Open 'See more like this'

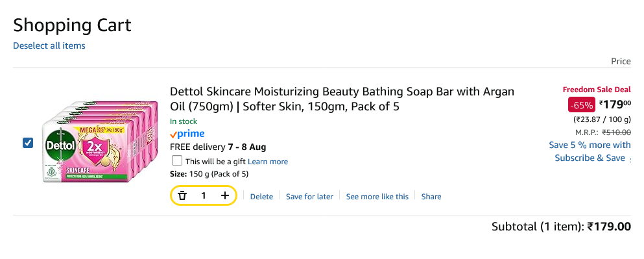click(377, 197)
